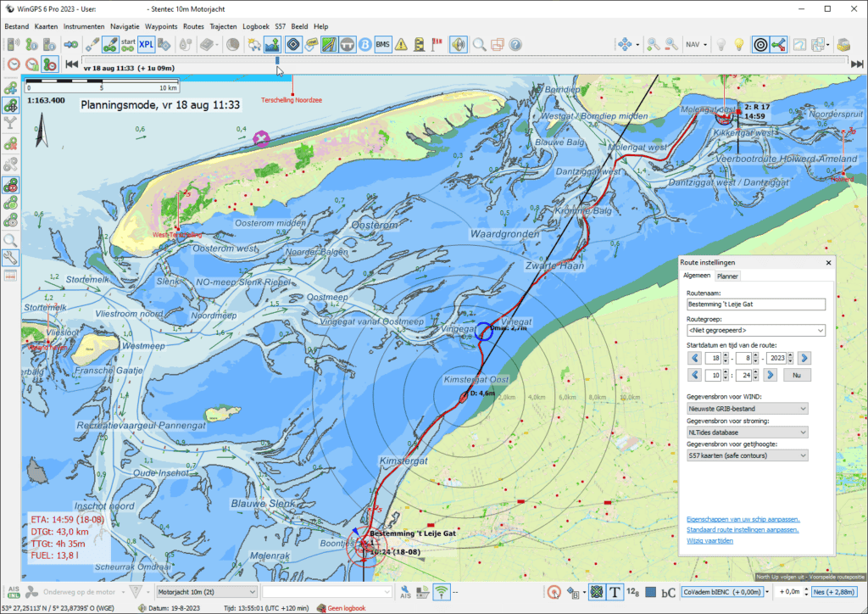Open the Navigatie menu

(x=125, y=26)
